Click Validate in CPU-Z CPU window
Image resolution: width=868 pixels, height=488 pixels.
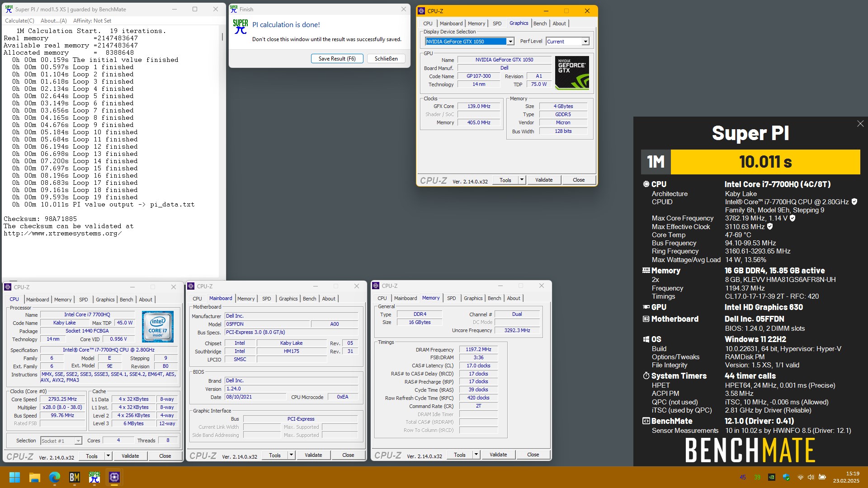tap(130, 456)
